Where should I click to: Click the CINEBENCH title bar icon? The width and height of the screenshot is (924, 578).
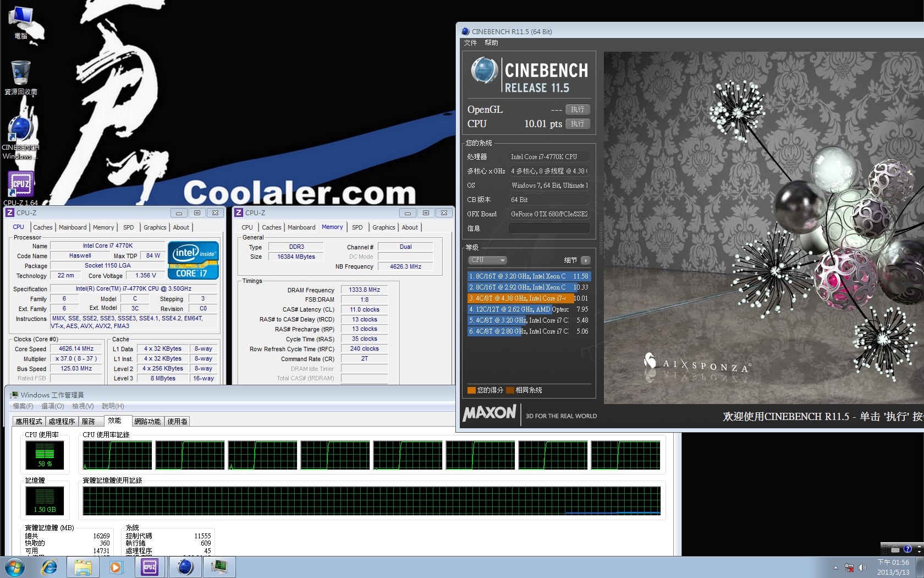465,31
